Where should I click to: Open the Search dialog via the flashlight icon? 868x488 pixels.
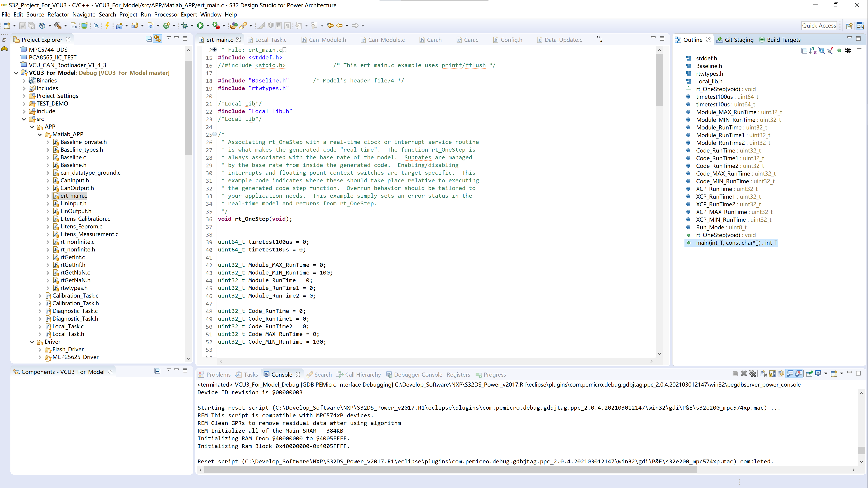coord(243,25)
